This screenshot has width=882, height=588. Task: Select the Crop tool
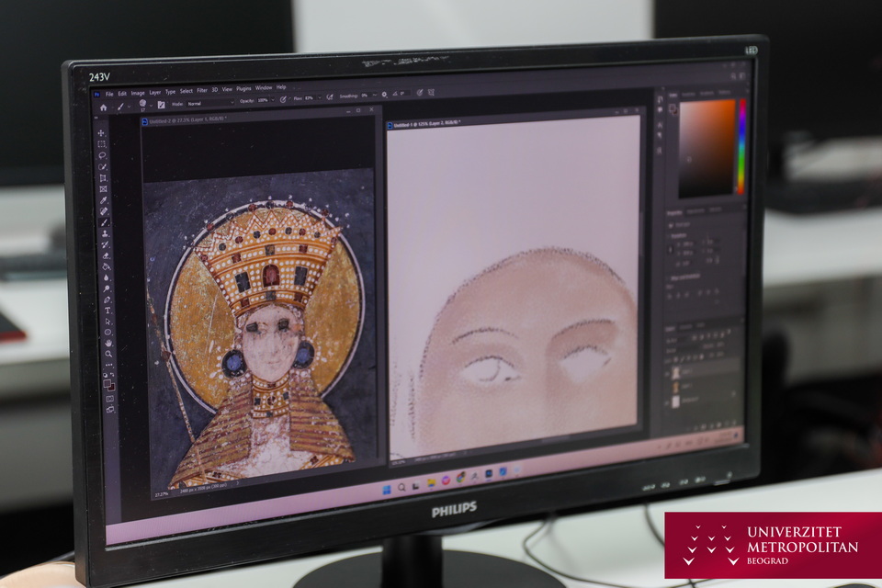point(103,177)
